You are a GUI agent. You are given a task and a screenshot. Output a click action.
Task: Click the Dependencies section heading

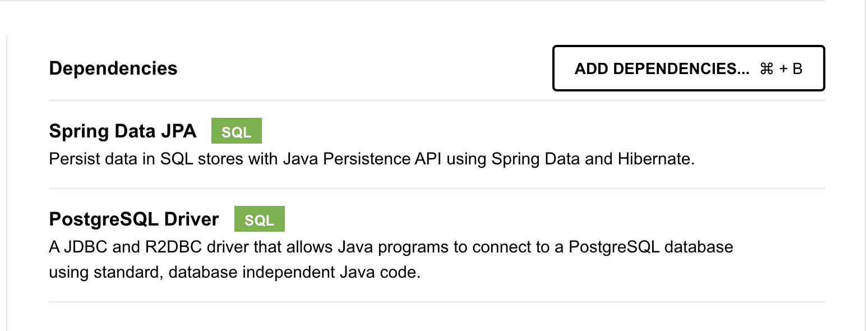point(113,68)
